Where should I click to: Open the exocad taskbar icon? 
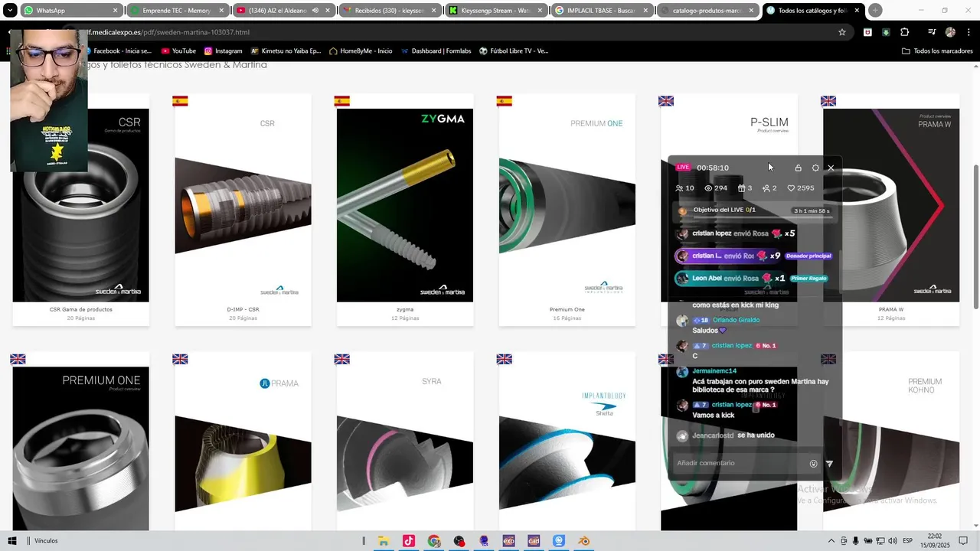508,541
